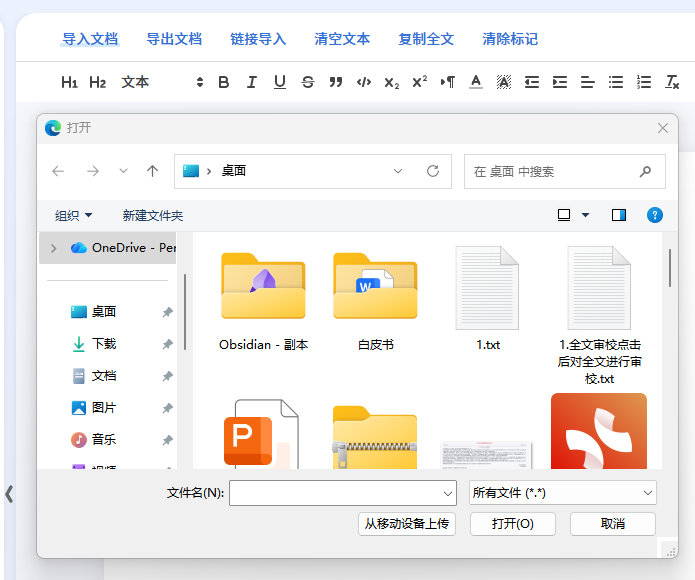Go up one folder level
The image size is (695, 580).
pos(152,171)
